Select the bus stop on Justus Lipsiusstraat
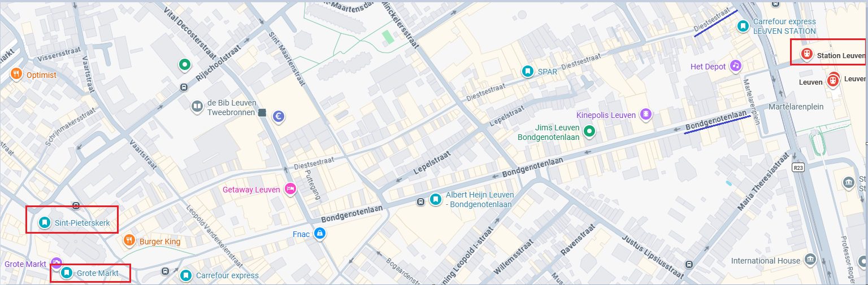This screenshot has height=285, width=868. click(x=689, y=264)
